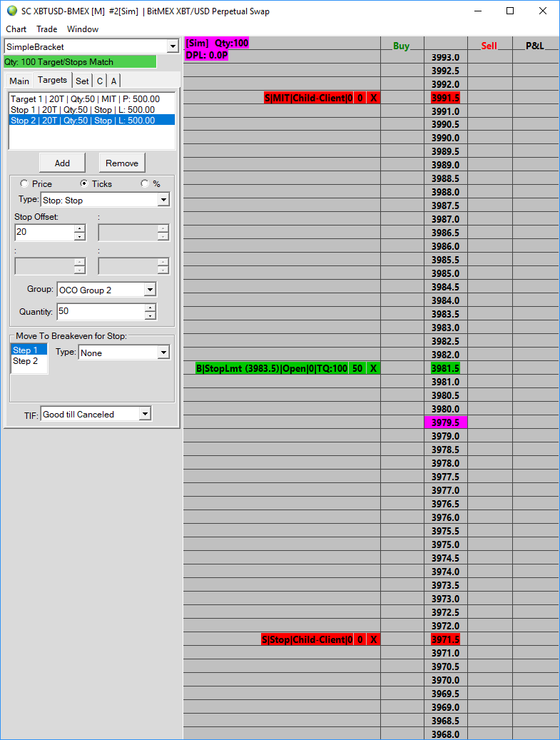The width and height of the screenshot is (560, 740).
Task: Decrease the Stop Offset value
Action: tap(80, 236)
